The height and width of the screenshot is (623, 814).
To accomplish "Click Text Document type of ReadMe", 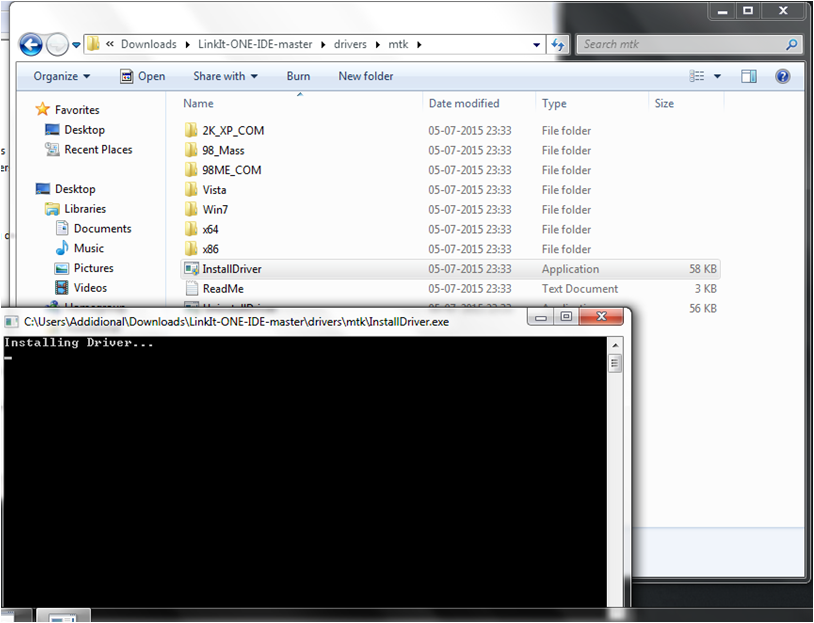I will 580,289.
